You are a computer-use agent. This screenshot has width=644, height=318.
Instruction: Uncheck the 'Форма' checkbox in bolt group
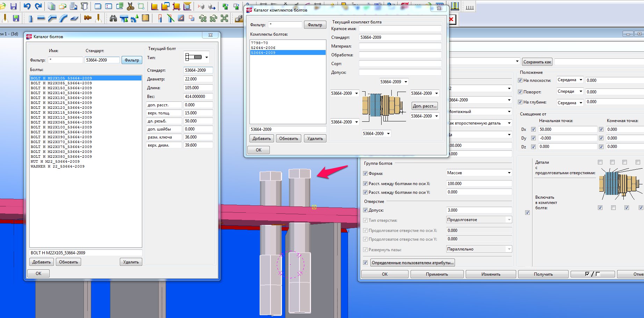(x=365, y=174)
